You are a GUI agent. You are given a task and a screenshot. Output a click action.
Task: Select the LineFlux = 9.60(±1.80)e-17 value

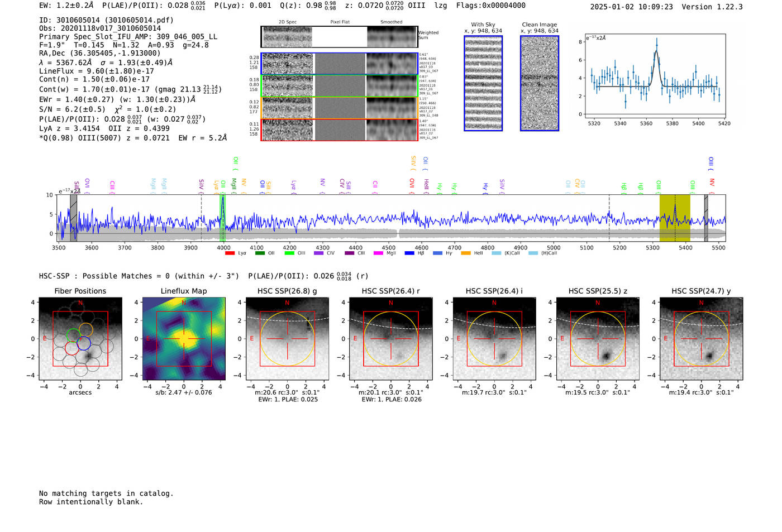[97, 71]
